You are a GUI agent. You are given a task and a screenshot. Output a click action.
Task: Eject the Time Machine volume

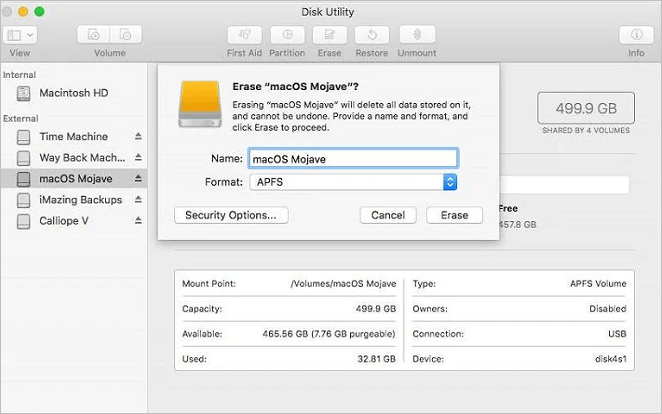tap(138, 136)
